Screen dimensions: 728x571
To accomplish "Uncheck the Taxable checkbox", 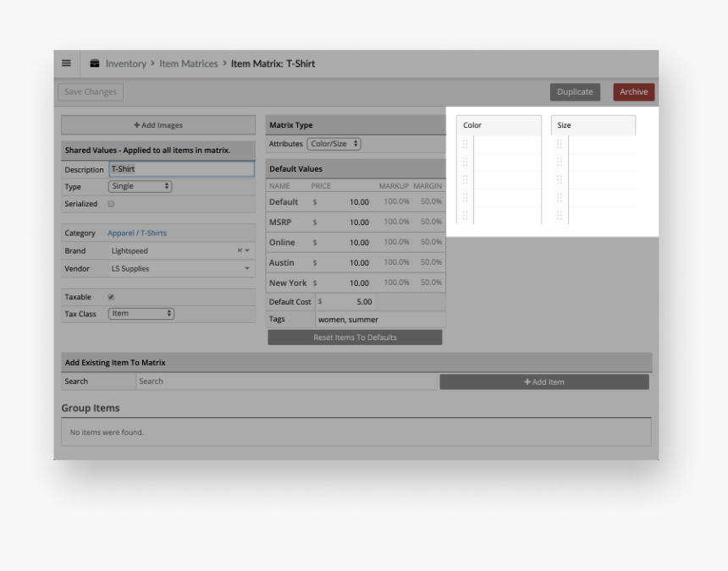I will pos(111,297).
